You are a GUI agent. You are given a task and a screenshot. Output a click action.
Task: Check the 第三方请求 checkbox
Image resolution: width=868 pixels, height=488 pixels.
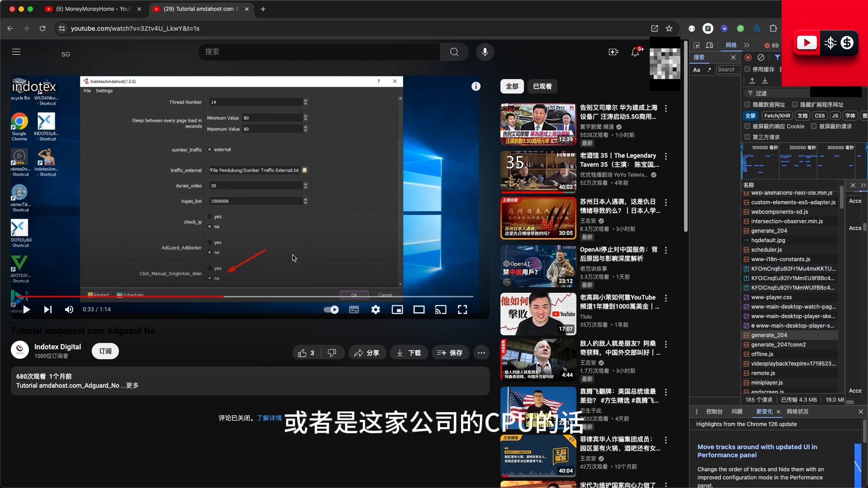click(747, 137)
